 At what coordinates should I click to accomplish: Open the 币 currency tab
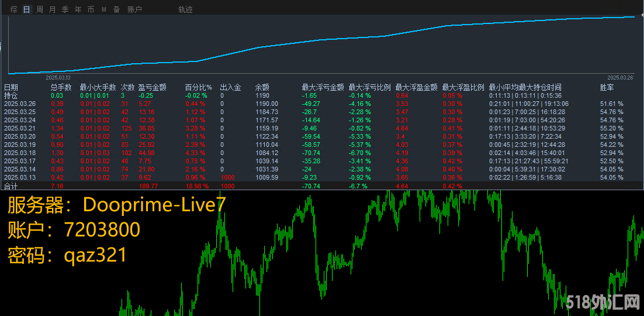(91, 9)
